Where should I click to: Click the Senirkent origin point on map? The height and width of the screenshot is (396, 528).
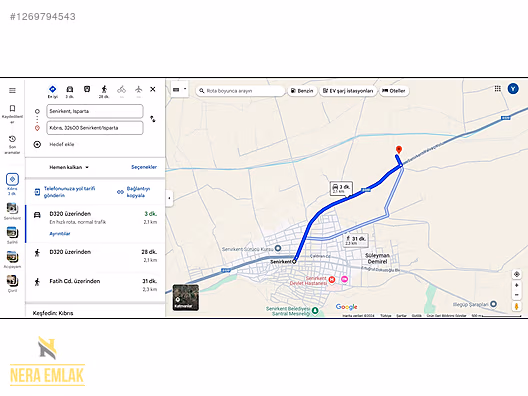(294, 261)
